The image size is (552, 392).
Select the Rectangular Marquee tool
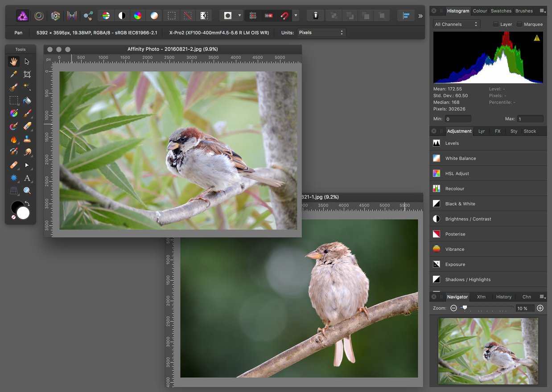14,100
